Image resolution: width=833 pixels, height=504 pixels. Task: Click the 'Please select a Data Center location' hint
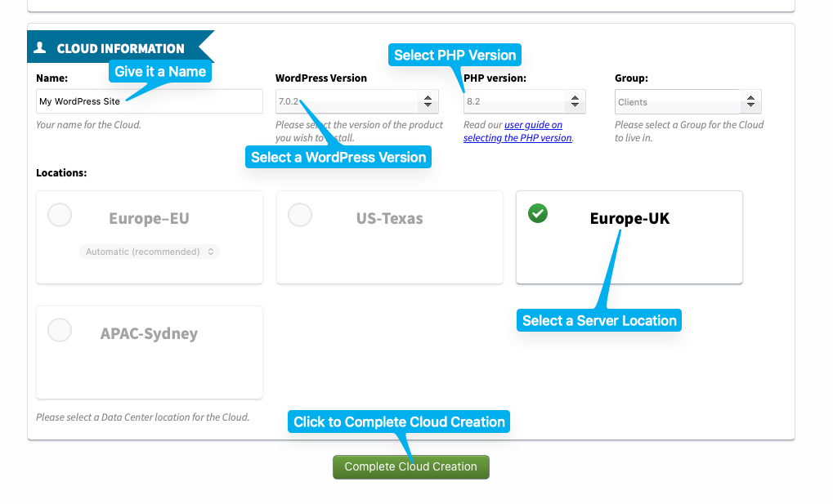click(x=143, y=417)
